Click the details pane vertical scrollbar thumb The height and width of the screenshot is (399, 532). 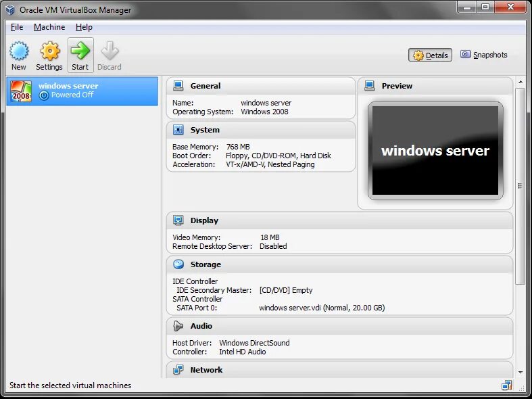click(x=520, y=186)
